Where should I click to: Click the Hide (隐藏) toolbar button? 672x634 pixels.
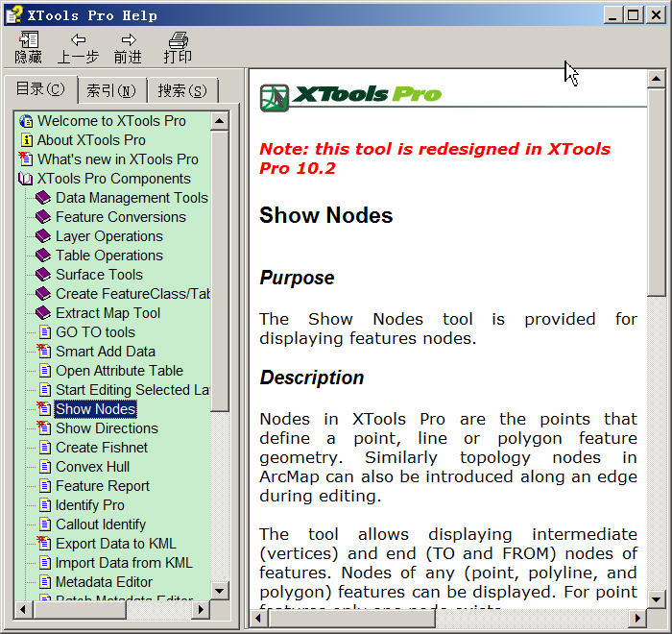tap(28, 48)
